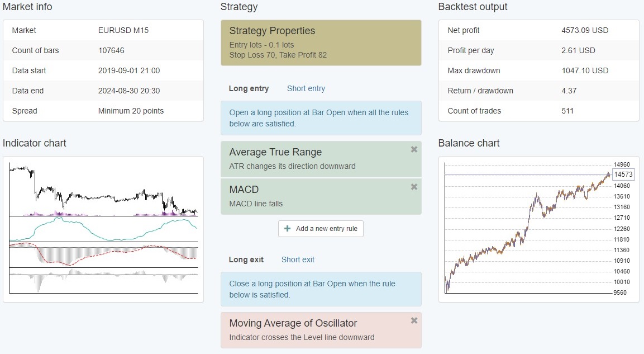Select the Long entry tab
This screenshot has width=644, height=354.
[249, 88]
